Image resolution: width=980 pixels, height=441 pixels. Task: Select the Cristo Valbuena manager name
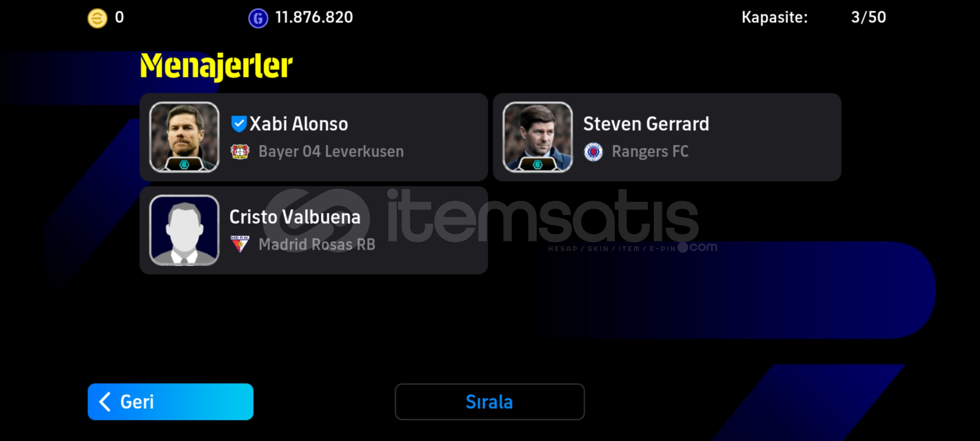[295, 217]
